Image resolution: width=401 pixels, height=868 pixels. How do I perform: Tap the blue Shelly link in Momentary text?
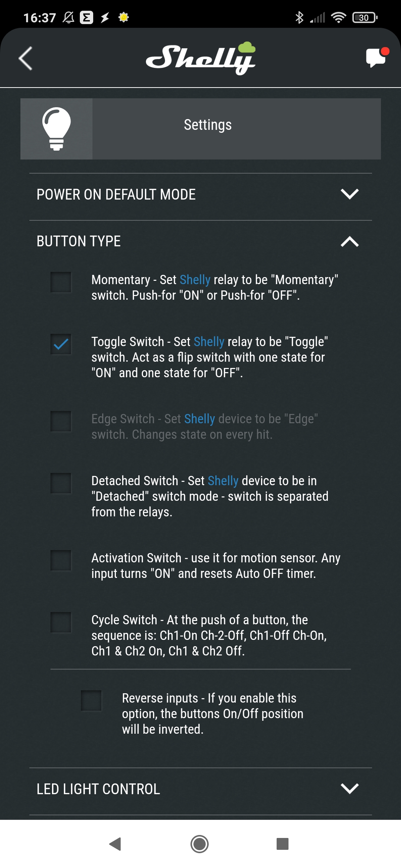[x=195, y=280]
